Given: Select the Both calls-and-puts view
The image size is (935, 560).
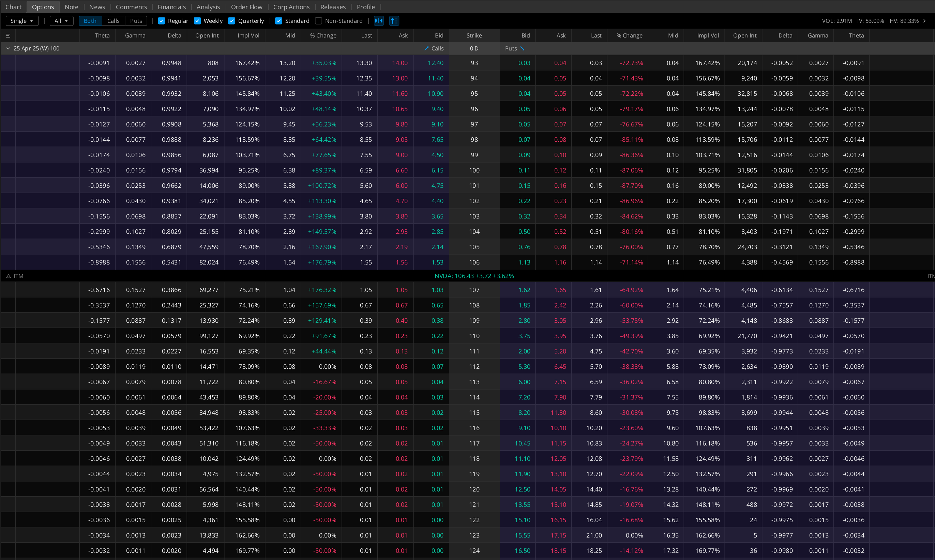Looking at the screenshot, I should [90, 21].
